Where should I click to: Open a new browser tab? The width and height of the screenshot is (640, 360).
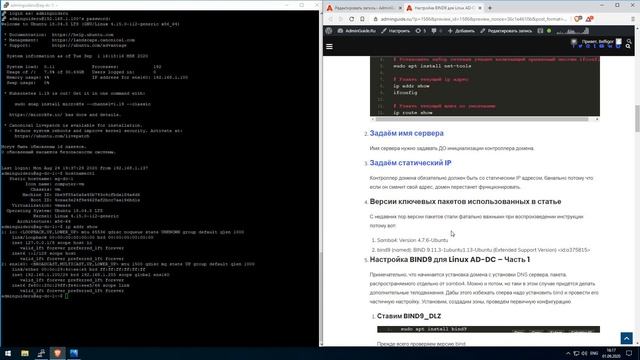pyautogui.click(x=490, y=8)
